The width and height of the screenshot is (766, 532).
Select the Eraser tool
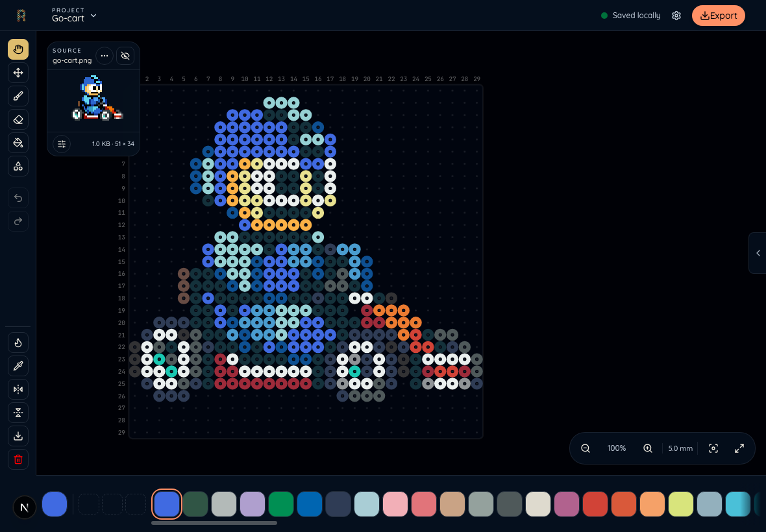click(x=18, y=119)
